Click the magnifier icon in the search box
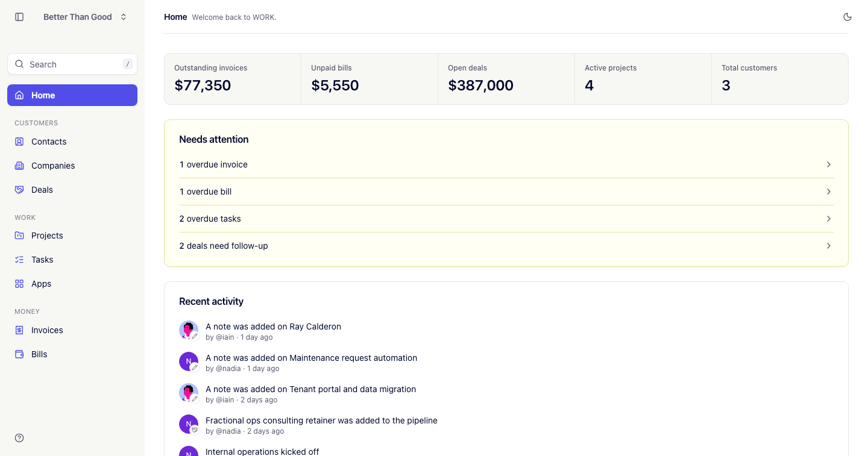Viewport: 868px width, 456px height. point(19,64)
